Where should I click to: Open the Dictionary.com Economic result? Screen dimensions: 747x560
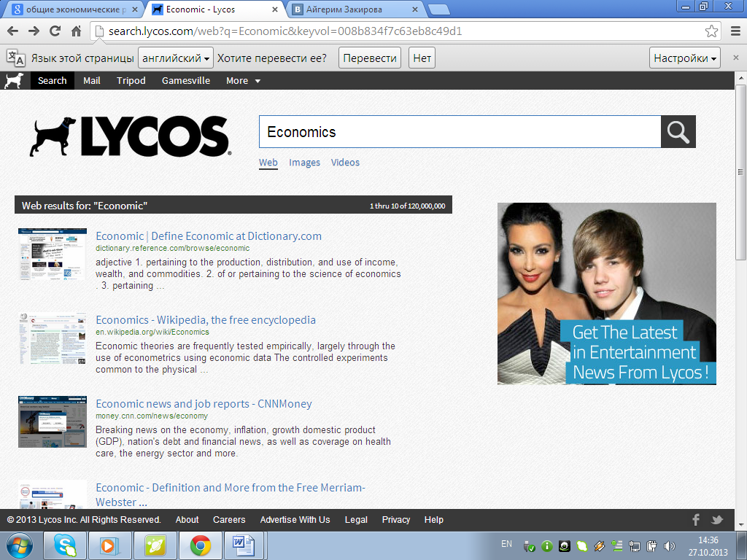point(209,236)
